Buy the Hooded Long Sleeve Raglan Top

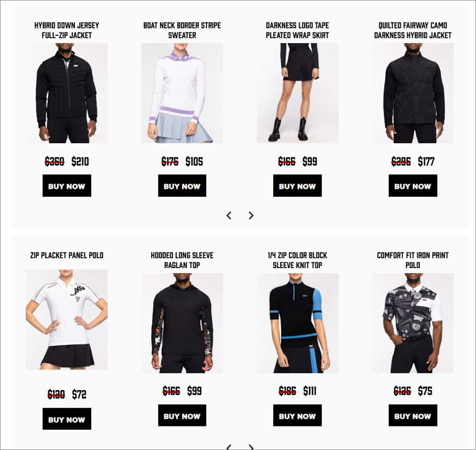click(182, 415)
